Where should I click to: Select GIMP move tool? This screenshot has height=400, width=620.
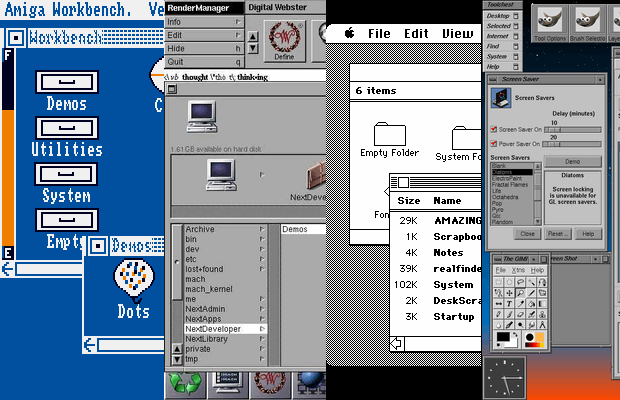click(509, 293)
